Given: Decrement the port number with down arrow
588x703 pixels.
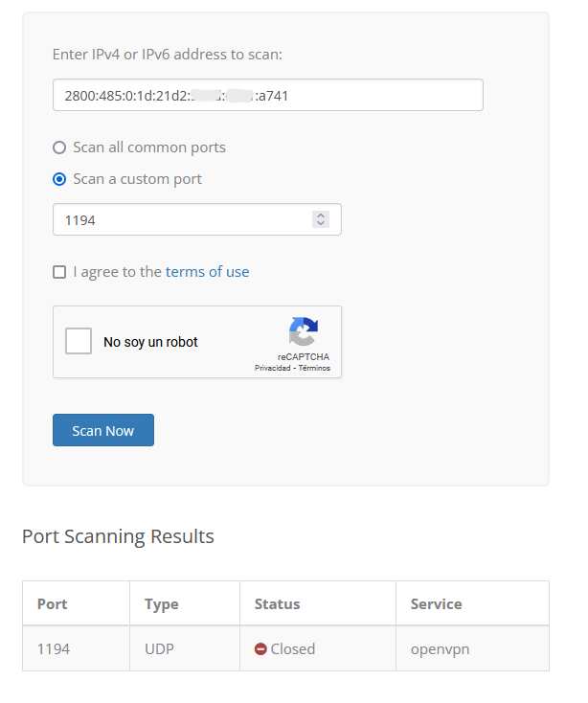Looking at the screenshot, I should click(321, 223).
